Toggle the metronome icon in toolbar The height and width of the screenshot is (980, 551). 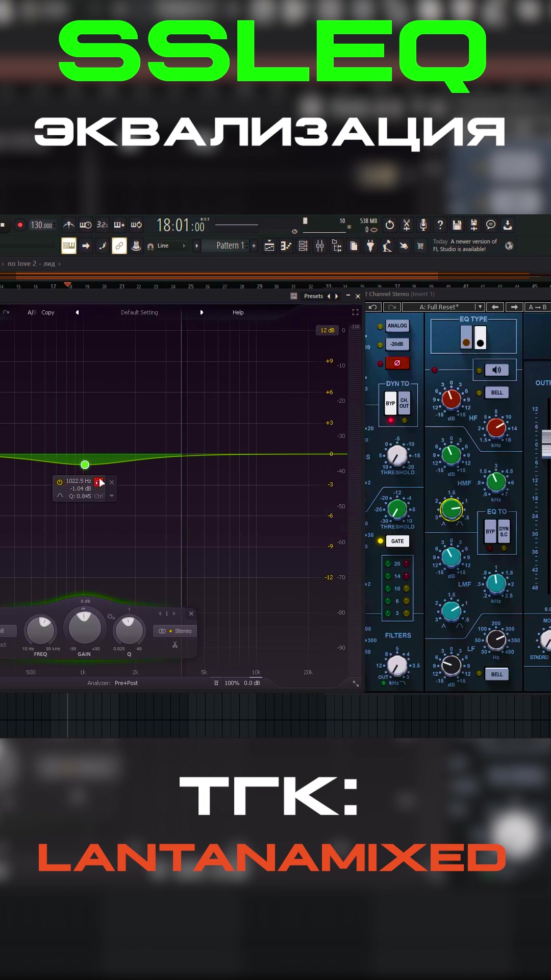[69, 225]
